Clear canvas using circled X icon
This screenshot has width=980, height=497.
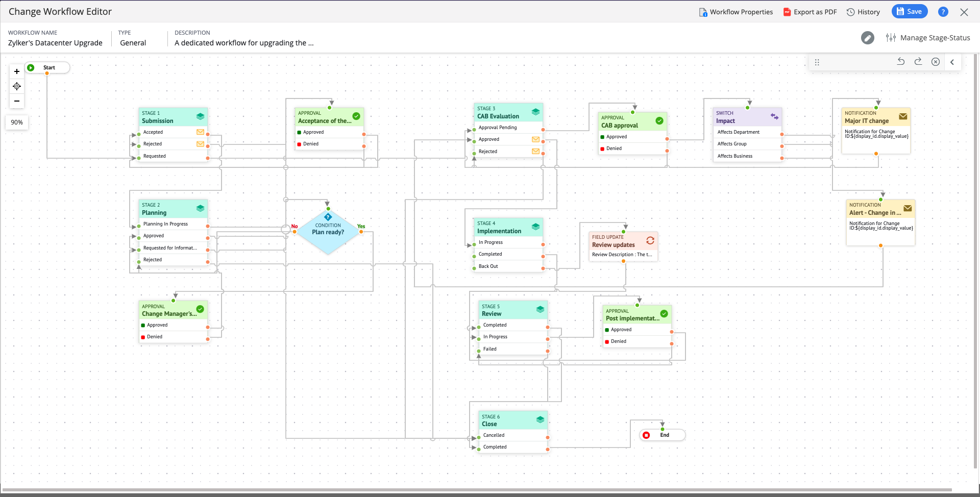(935, 62)
